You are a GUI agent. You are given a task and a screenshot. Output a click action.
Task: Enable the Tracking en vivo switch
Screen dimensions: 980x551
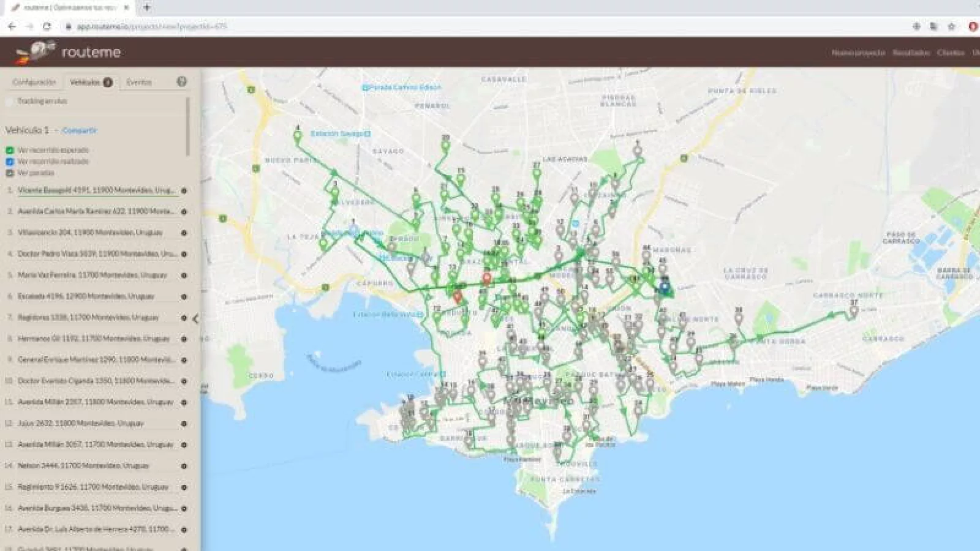[9, 102]
